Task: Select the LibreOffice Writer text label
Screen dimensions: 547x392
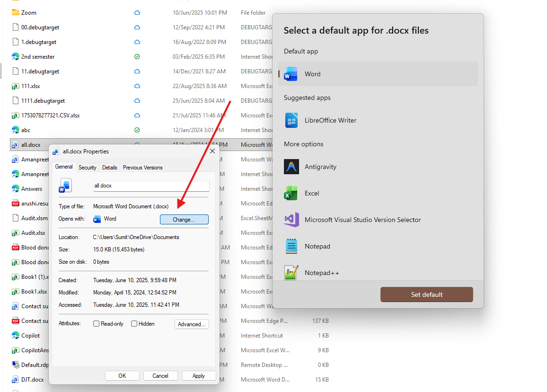Action: click(330, 120)
